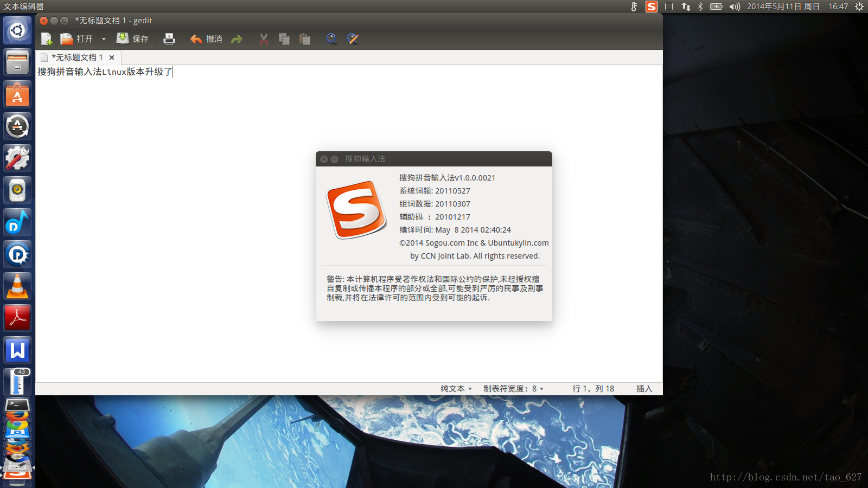Minimize the 搜狗輸入法 dialog

(335, 159)
